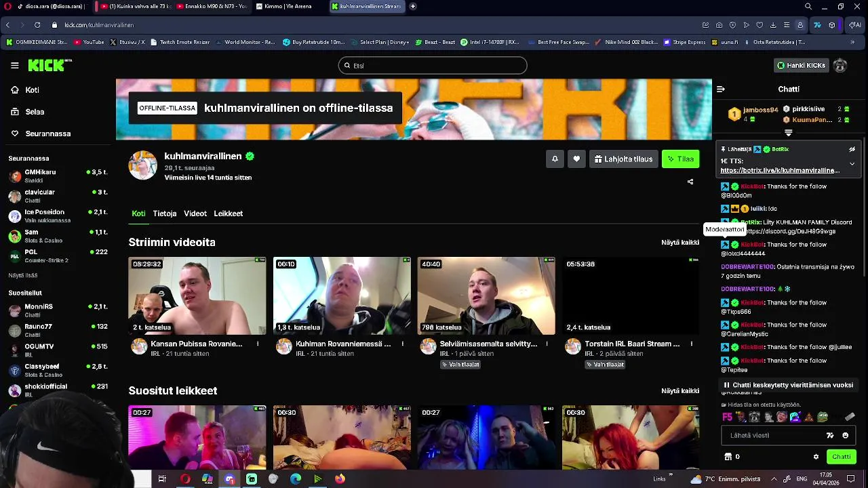
Task: Collapse the chat panel with arrow icon
Action: 721,89
